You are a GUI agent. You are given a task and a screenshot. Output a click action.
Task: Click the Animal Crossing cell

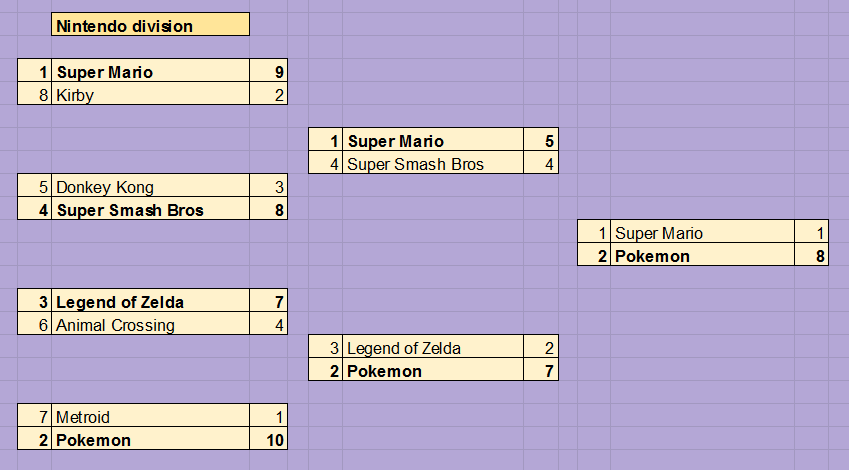pos(151,323)
